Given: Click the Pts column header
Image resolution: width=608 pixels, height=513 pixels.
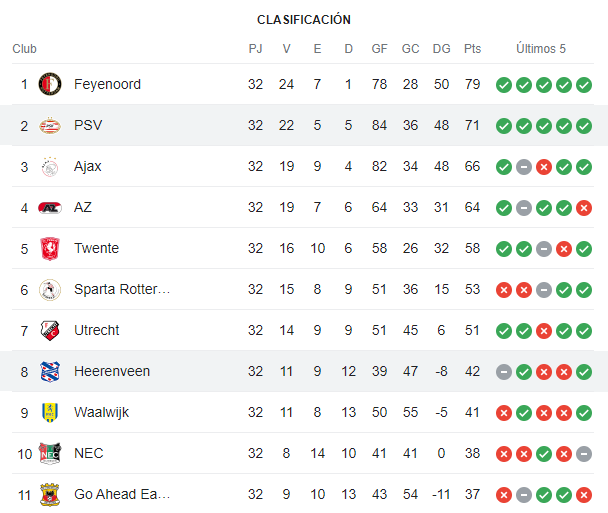Looking at the screenshot, I should coord(473,49).
